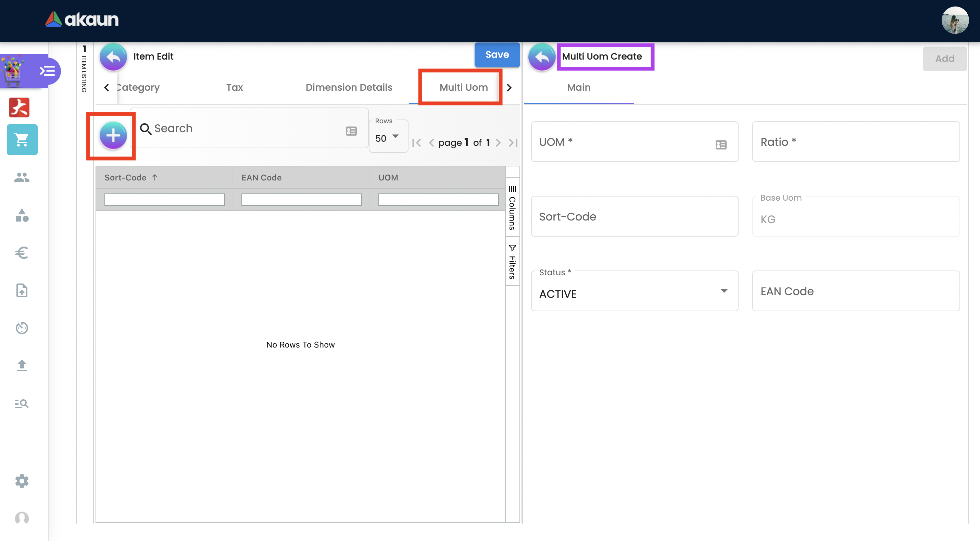
Task: Open the shopping cart sidebar module
Action: click(22, 140)
